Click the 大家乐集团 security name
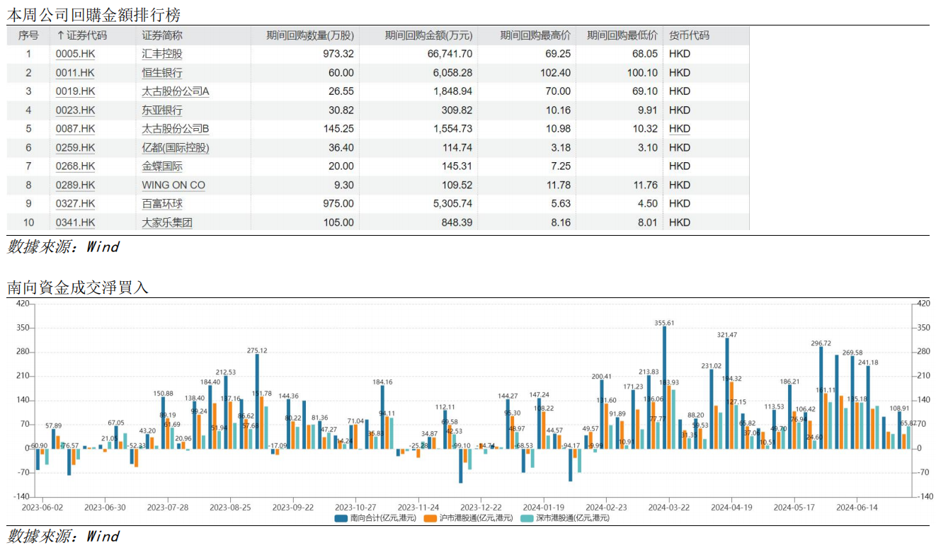 (167, 223)
